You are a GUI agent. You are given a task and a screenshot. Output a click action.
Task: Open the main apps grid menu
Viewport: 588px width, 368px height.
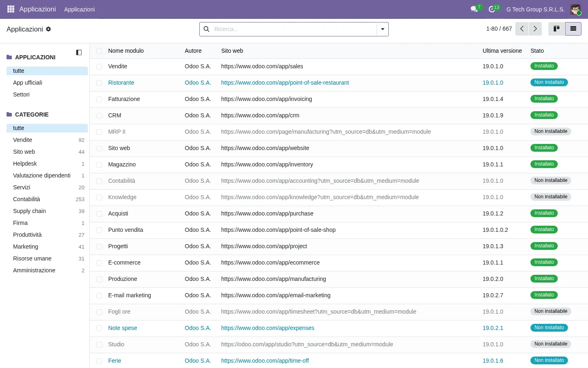(11, 9)
